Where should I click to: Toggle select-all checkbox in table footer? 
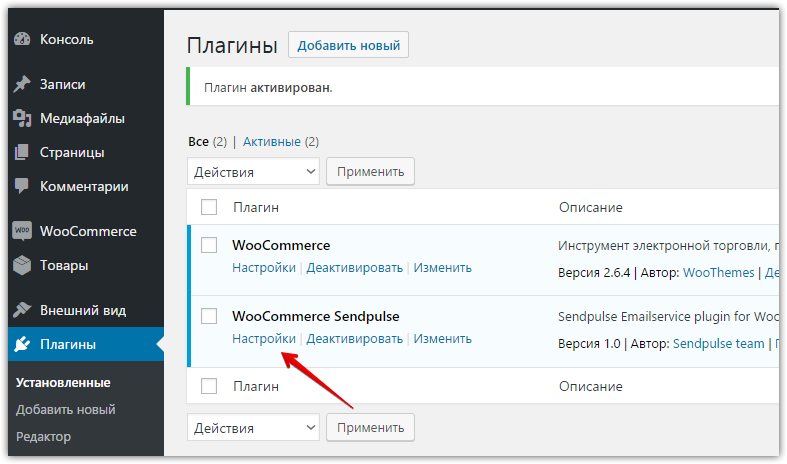[209, 386]
